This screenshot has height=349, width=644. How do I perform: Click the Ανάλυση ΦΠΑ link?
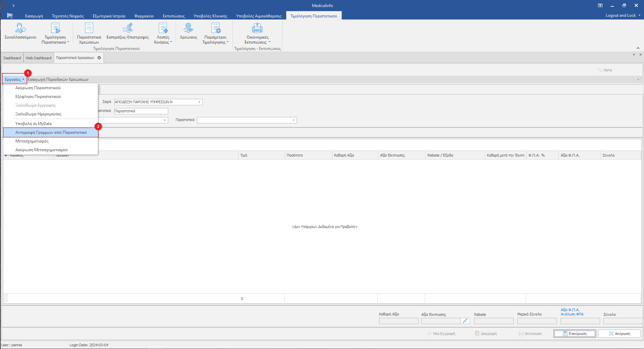[572, 314]
